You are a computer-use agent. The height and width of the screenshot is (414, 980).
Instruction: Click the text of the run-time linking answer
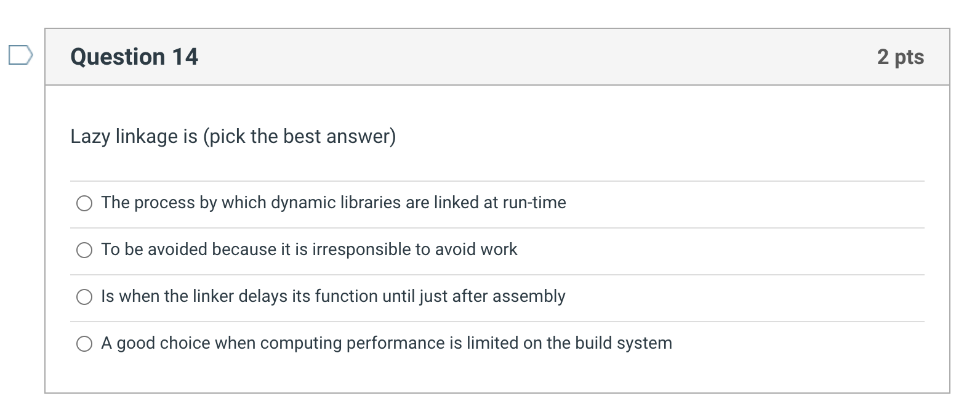pyautogui.click(x=333, y=203)
